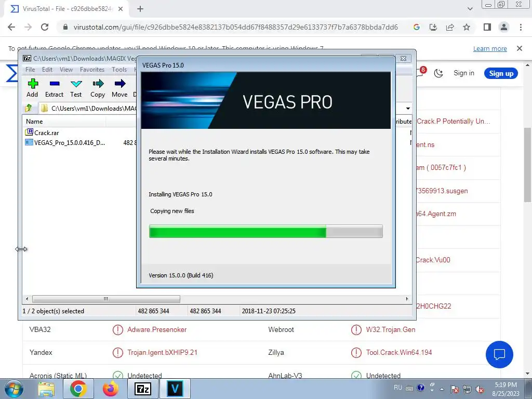532x399 pixels.
Task: Click the scroll-left arrow in 7-Zip
Action: tap(27, 299)
